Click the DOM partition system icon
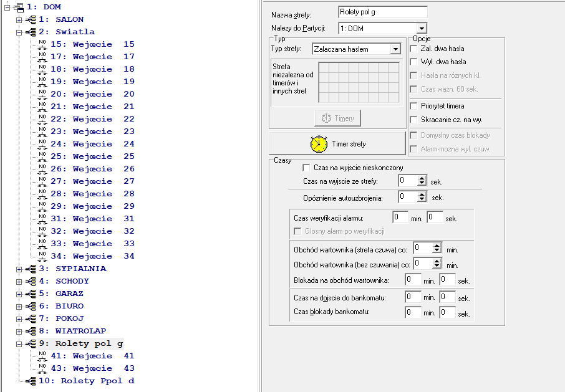565x392 pixels. click(19, 7)
